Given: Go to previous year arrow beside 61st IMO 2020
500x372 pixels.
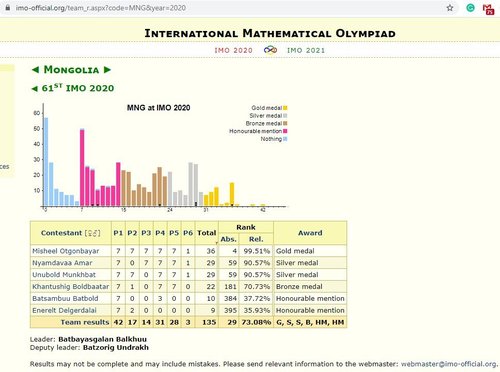Looking at the screenshot, I should pyautogui.click(x=35, y=89).
